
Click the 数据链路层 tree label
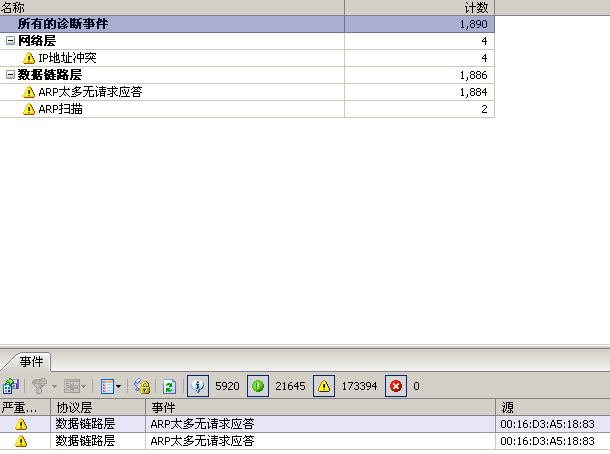tap(50, 75)
